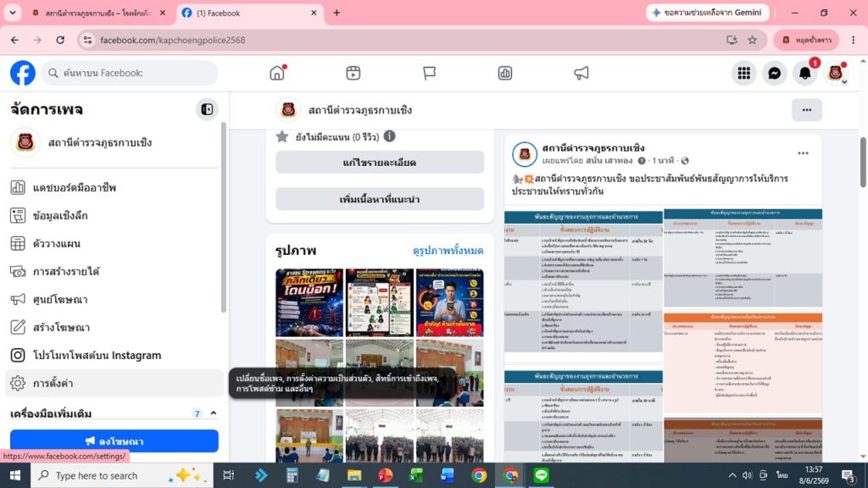Click the Windows taskbar search box
Image resolution: width=868 pixels, height=488 pixels.
pyautogui.click(x=122, y=475)
